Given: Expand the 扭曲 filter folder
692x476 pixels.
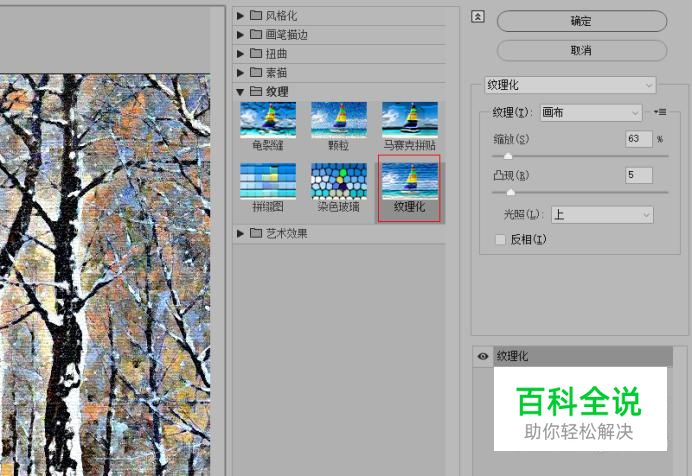Looking at the screenshot, I should coord(240,54).
